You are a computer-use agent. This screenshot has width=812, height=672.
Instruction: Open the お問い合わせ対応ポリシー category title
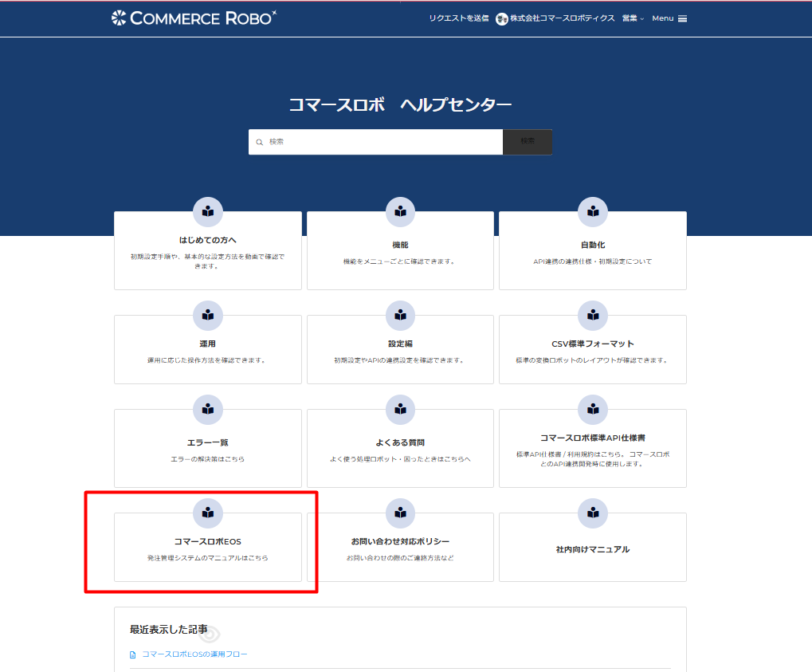point(400,541)
